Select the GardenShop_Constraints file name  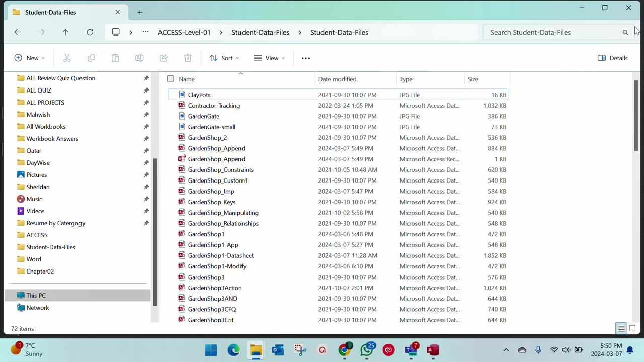coord(220,170)
